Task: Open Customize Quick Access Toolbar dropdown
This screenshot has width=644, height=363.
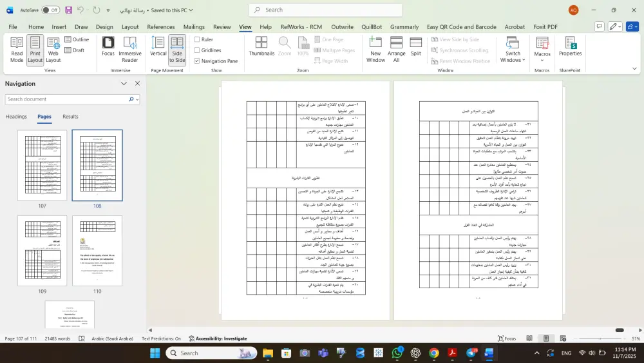Action: click(x=108, y=10)
